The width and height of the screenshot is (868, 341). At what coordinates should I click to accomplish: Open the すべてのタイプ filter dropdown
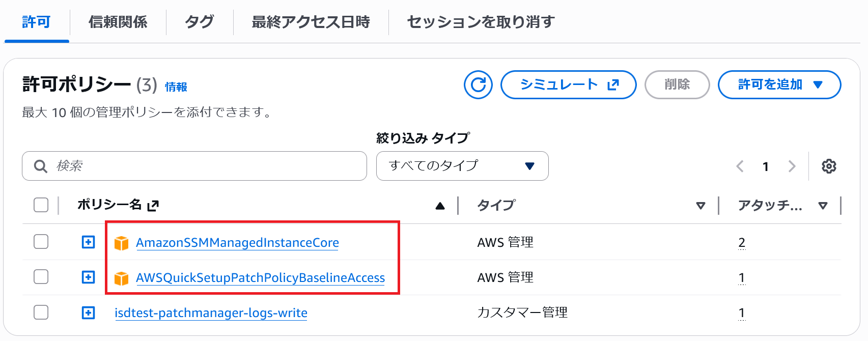462,166
